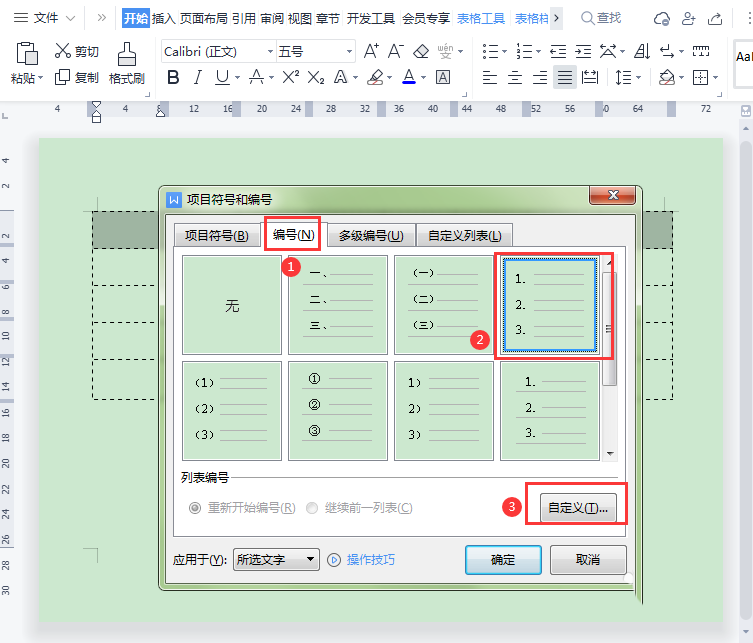Screen dimensions: 753x643
Task: Select the 继续前一列表 radio button
Action: (313, 508)
